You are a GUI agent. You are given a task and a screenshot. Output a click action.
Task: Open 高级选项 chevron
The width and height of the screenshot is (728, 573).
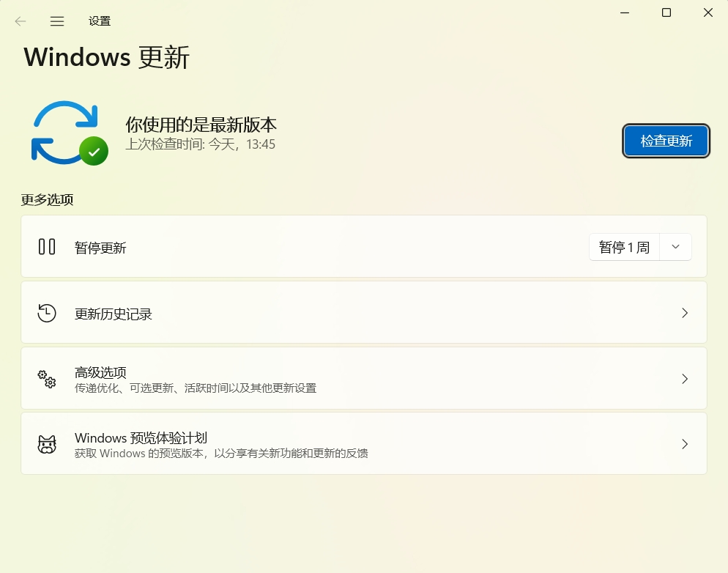(x=685, y=379)
